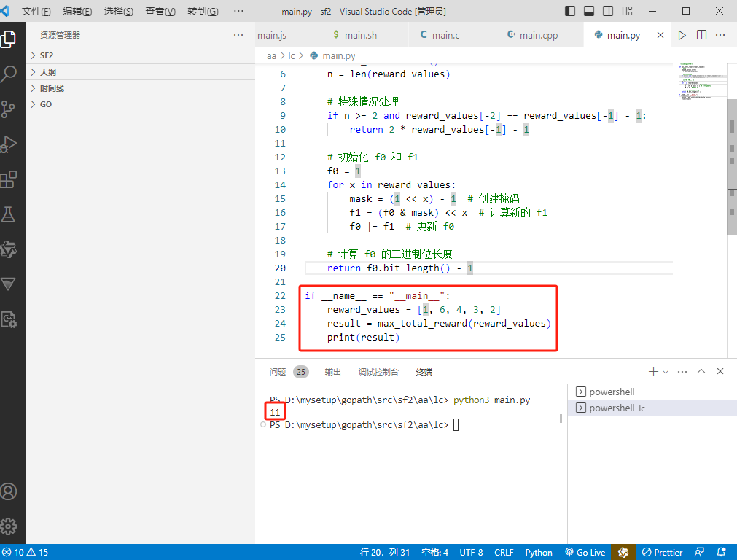Switch to the main.js tab
737x560 pixels.
click(288, 35)
